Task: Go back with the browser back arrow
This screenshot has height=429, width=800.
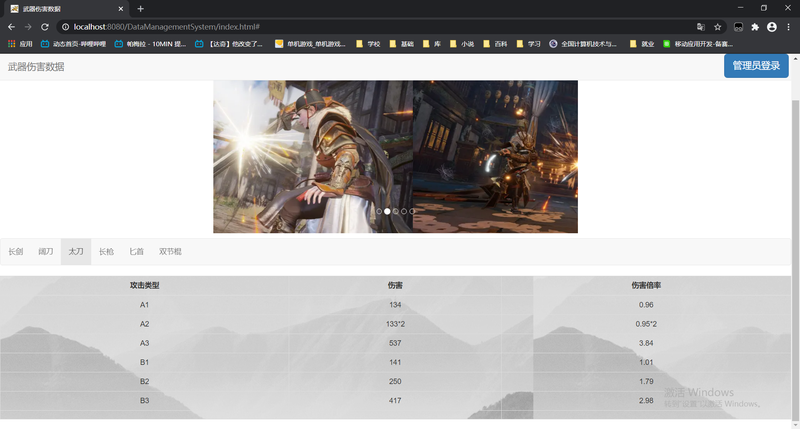Action: 11,27
